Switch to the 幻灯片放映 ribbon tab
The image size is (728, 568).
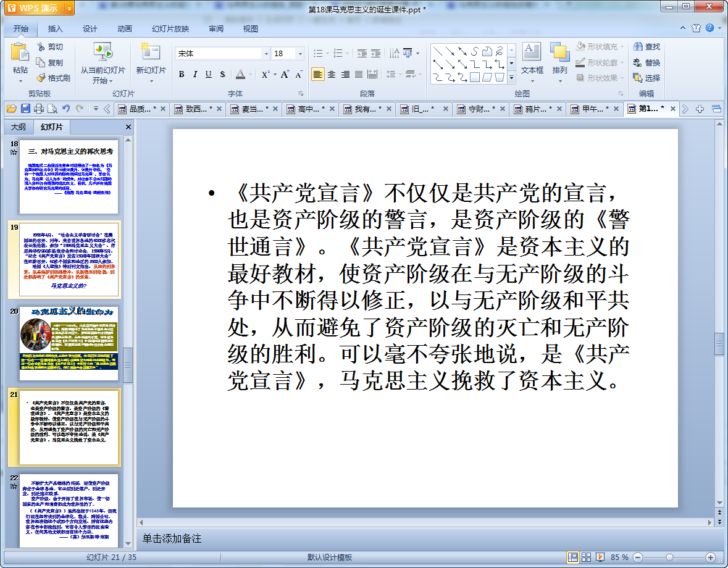[170, 29]
